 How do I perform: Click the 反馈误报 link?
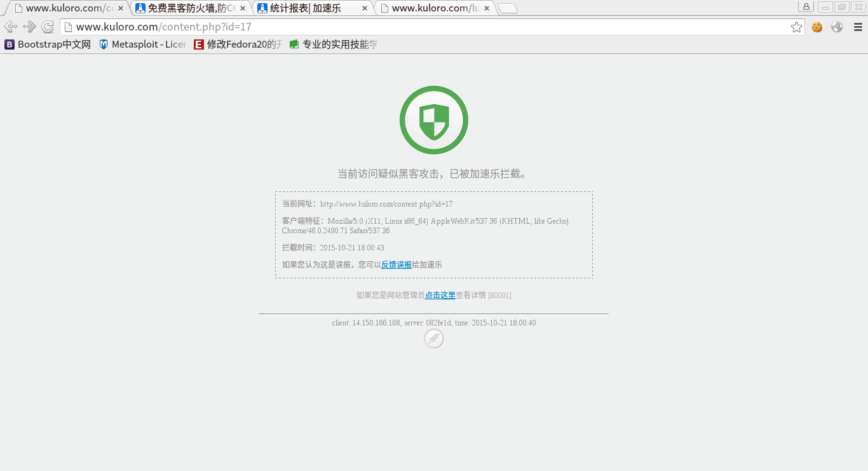coord(397,264)
